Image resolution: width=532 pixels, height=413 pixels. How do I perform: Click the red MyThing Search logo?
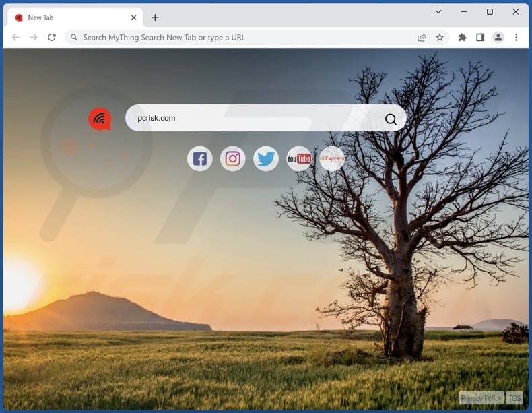coord(100,119)
